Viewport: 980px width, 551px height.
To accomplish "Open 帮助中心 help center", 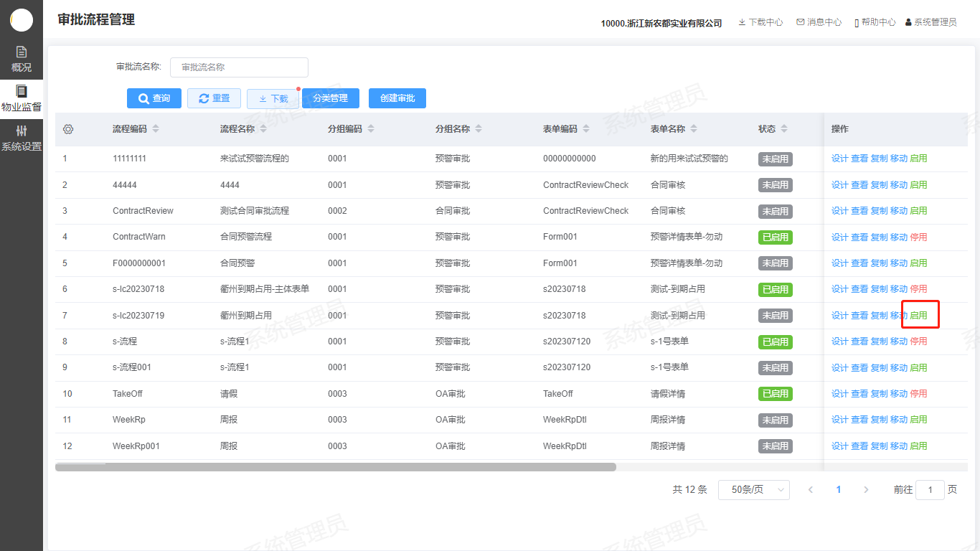I will pos(857,23).
